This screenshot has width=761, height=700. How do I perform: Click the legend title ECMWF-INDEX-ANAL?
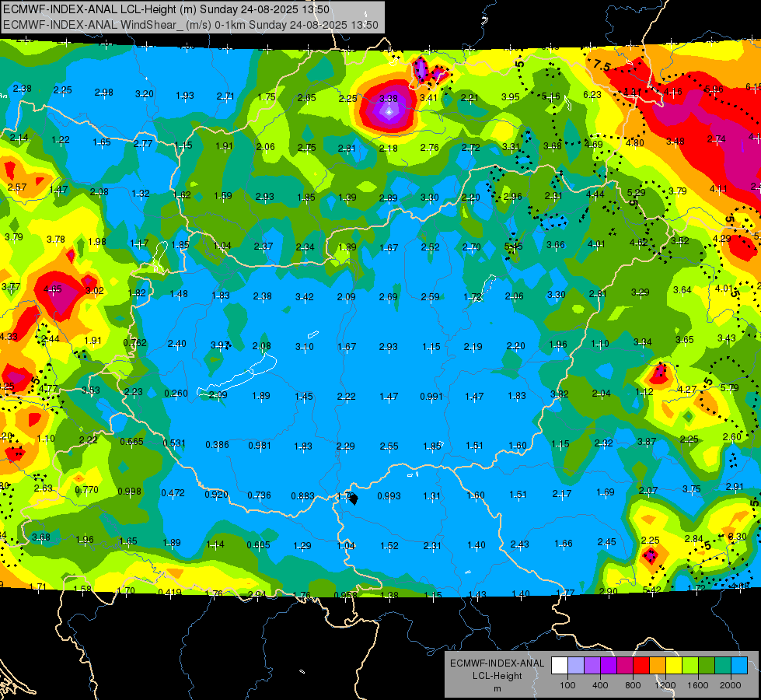[497, 663]
